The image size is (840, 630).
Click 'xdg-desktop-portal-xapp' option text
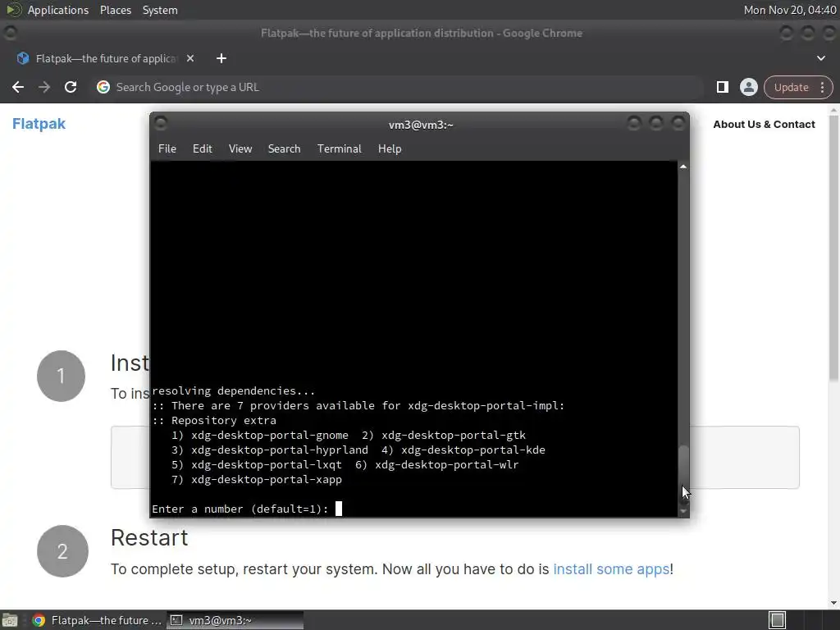(x=267, y=479)
